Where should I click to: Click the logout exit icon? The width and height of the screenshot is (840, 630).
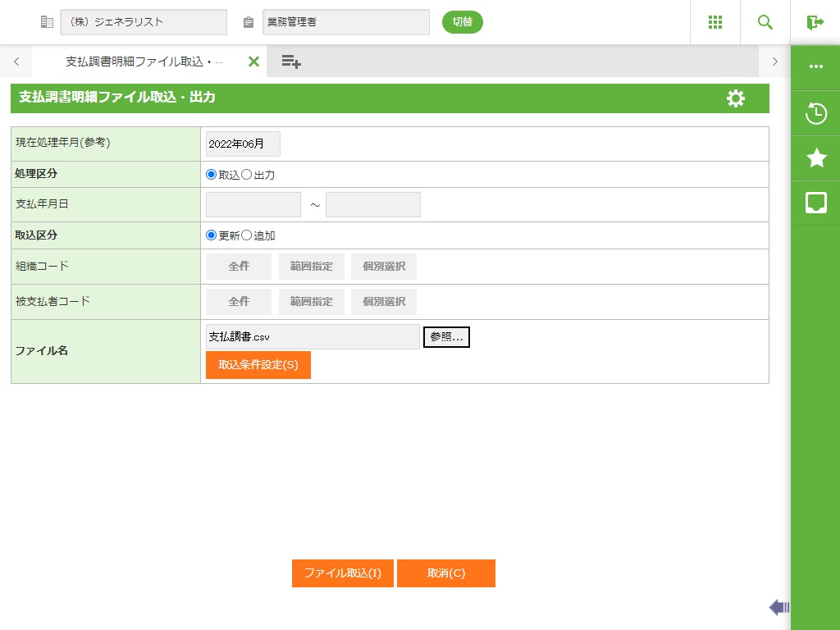[x=815, y=22]
